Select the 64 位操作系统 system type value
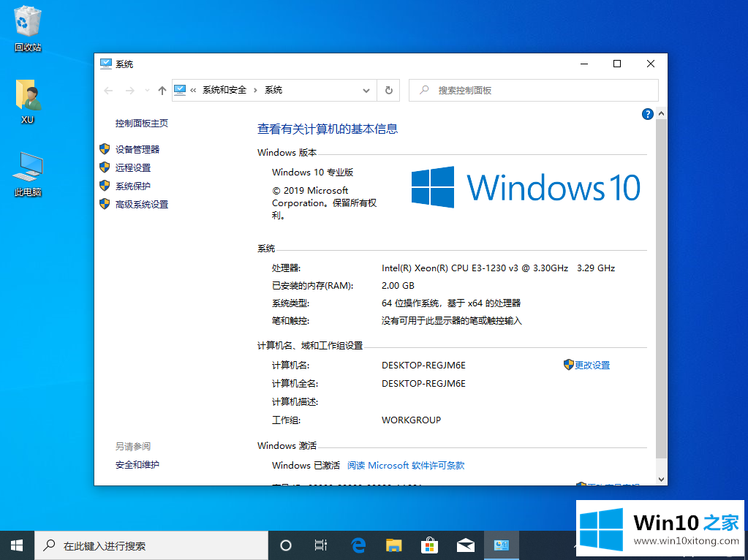Image resolution: width=748 pixels, height=560 pixels. click(x=451, y=303)
